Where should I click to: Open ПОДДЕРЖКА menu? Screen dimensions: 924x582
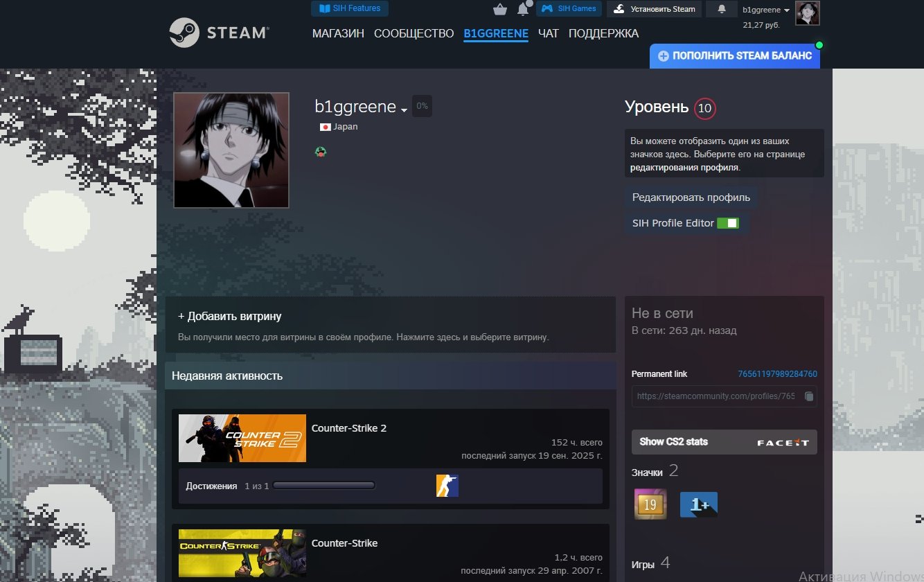(x=603, y=33)
